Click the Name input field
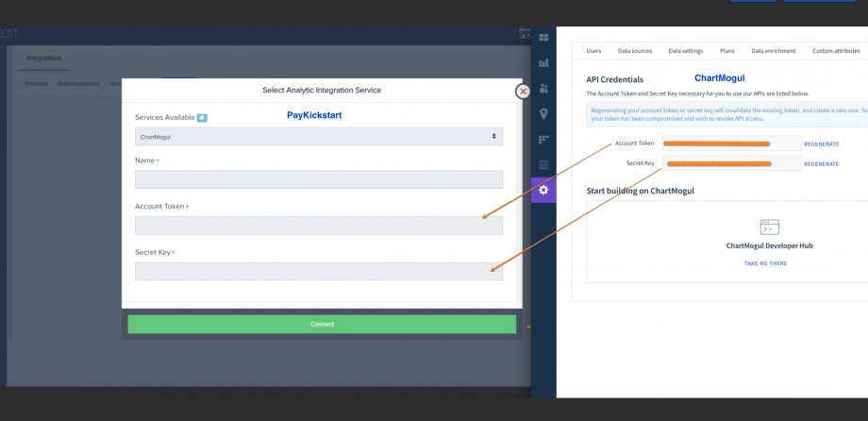This screenshot has height=421, width=868. pyautogui.click(x=319, y=179)
